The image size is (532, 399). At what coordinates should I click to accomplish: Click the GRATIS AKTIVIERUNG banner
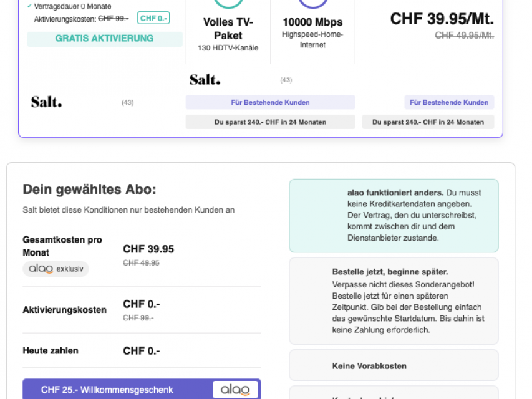pyautogui.click(x=105, y=39)
